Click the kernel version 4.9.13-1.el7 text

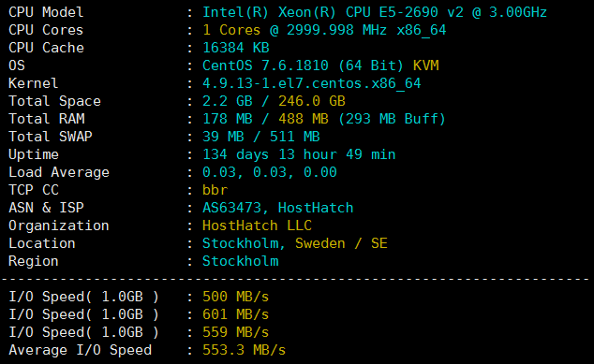311,83
